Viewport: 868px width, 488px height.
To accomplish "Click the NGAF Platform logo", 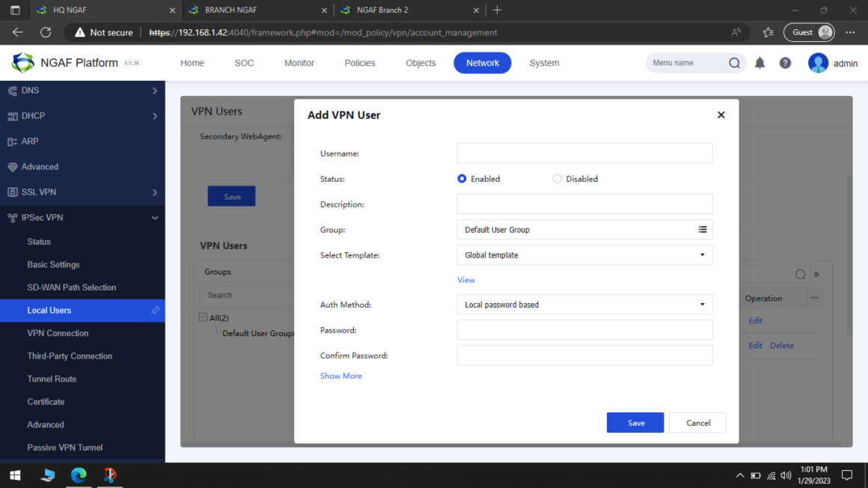I will point(22,62).
